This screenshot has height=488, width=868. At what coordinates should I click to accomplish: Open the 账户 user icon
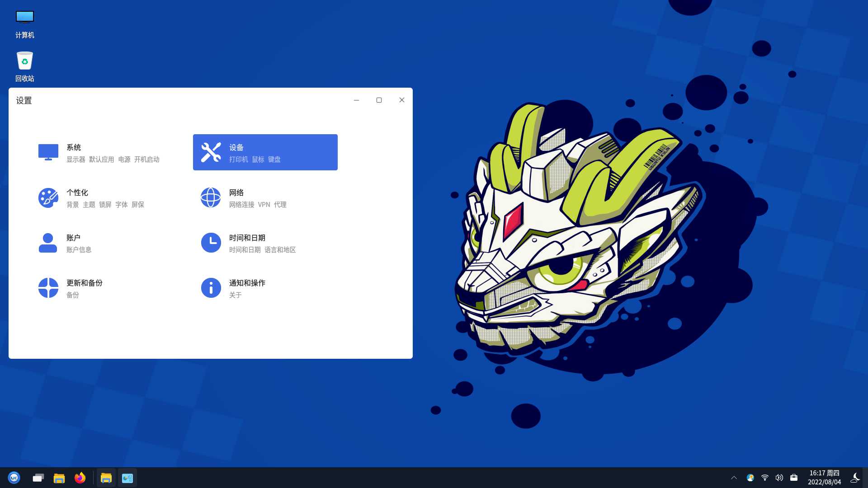coord(48,243)
